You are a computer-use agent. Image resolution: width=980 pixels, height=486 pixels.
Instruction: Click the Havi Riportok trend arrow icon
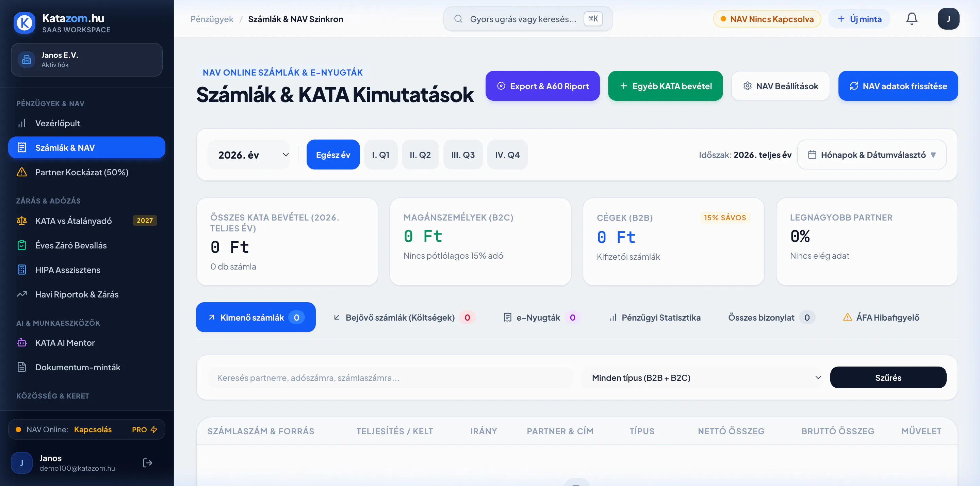click(22, 294)
